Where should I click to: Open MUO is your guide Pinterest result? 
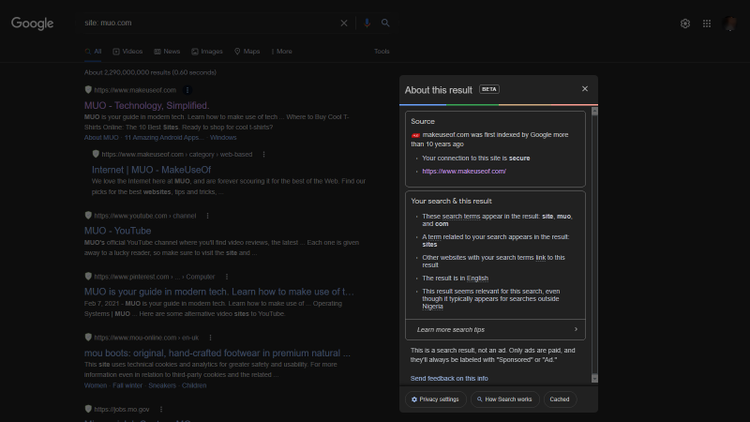pos(219,292)
